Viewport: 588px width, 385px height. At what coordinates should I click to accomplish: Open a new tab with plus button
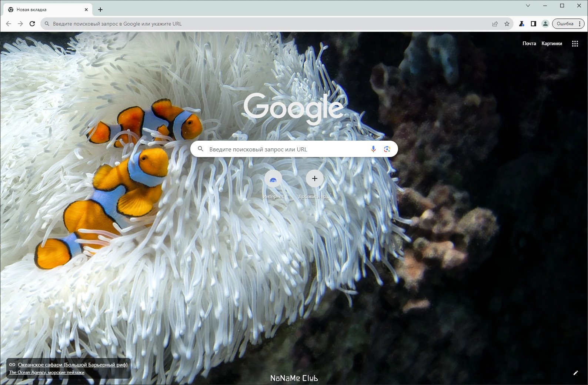tap(100, 10)
